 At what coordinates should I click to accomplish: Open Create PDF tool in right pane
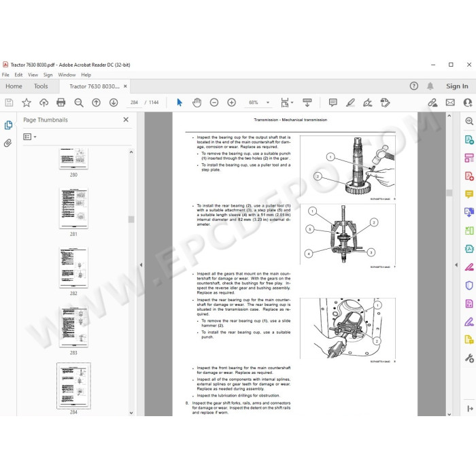point(469,176)
